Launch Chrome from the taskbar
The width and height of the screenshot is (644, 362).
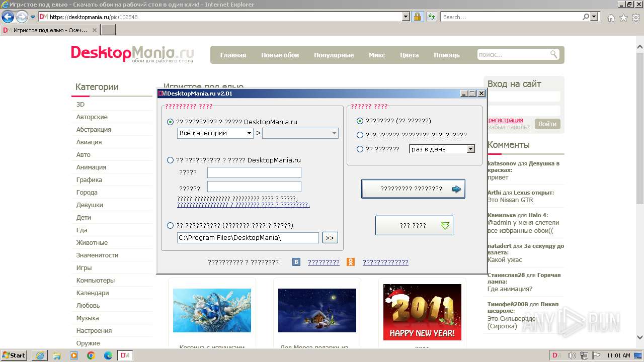[x=91, y=355]
